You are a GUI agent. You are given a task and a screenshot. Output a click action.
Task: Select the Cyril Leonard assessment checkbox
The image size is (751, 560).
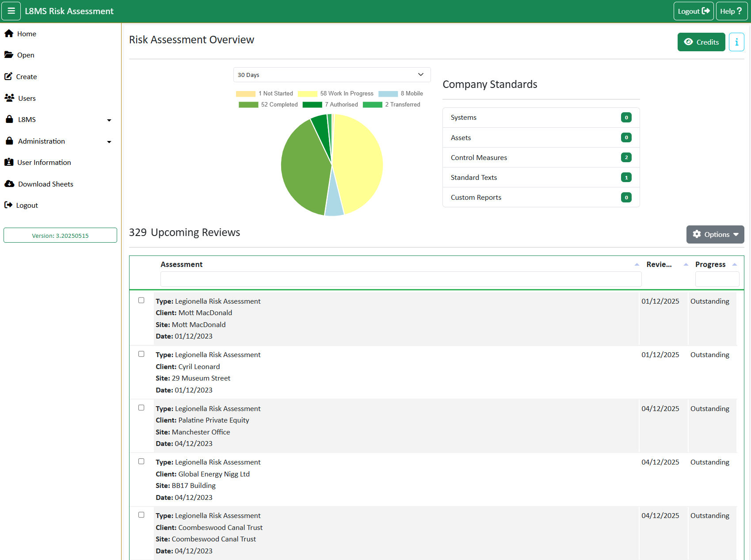coord(141,354)
